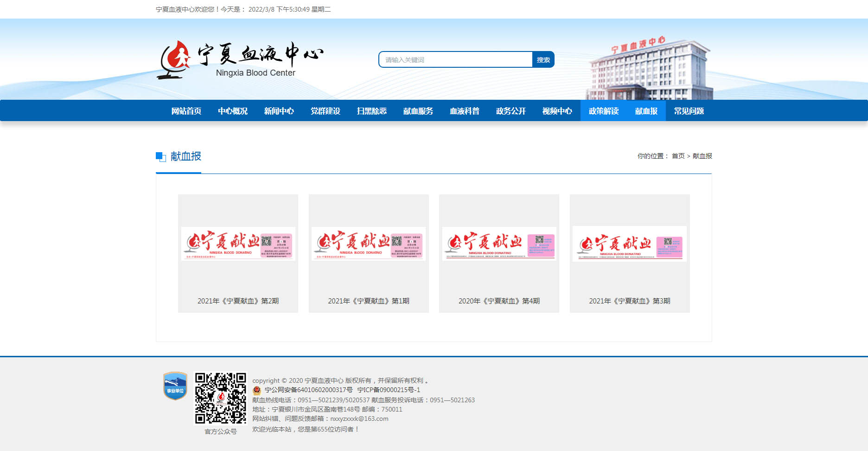Click the official account QR code
Image resolution: width=868 pixels, height=451 pixels.
pyautogui.click(x=220, y=398)
